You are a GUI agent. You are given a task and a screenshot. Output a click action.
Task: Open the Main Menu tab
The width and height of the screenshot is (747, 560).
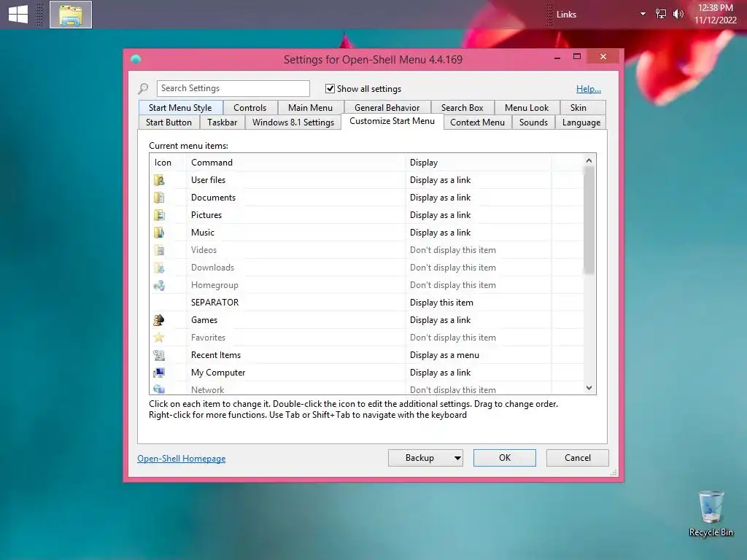point(310,108)
